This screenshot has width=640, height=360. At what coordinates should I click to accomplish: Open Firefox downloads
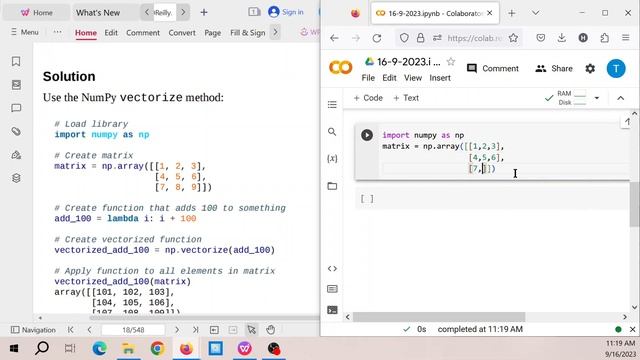tap(562, 38)
